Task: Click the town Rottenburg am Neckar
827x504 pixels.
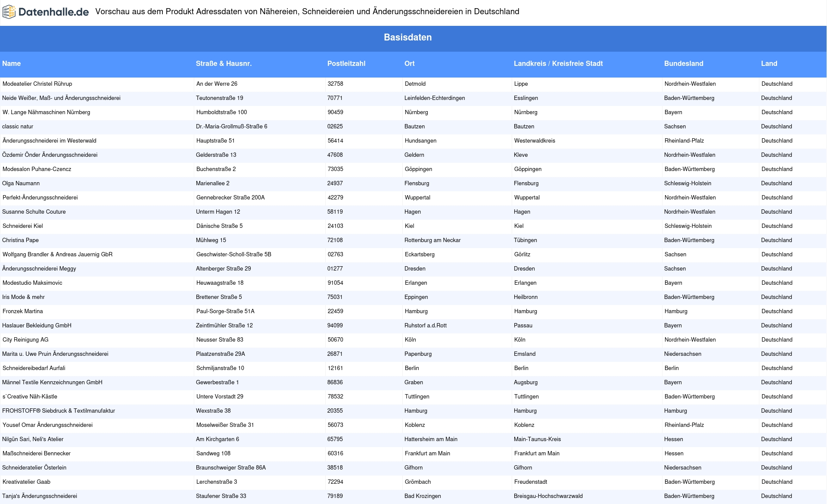Action: click(x=432, y=240)
